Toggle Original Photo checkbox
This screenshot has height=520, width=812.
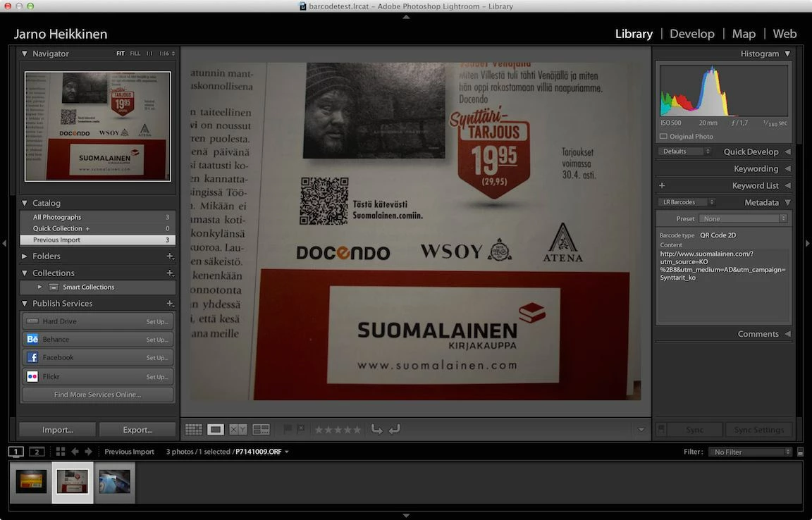[663, 136]
